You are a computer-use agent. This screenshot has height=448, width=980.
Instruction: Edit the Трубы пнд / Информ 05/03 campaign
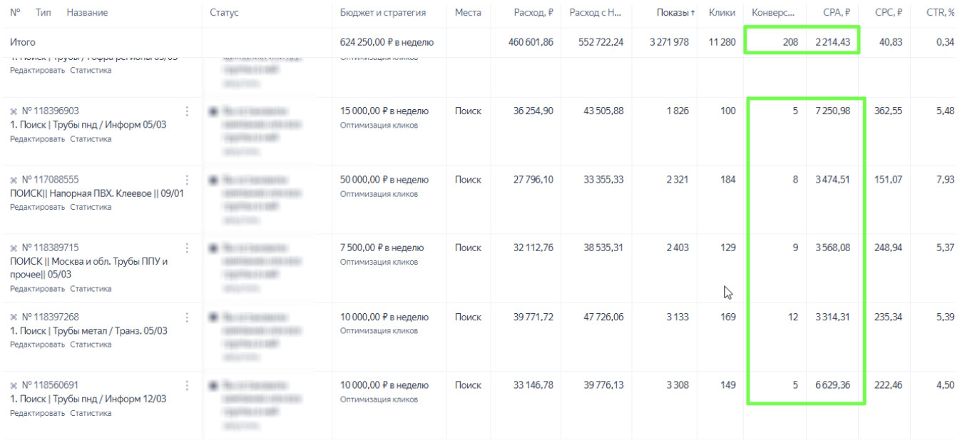(x=37, y=139)
